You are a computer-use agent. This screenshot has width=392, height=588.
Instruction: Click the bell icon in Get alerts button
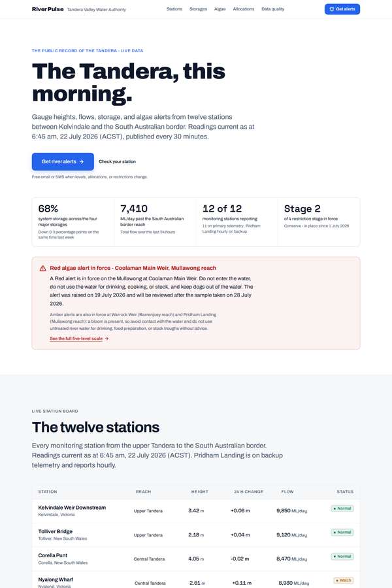(332, 9)
